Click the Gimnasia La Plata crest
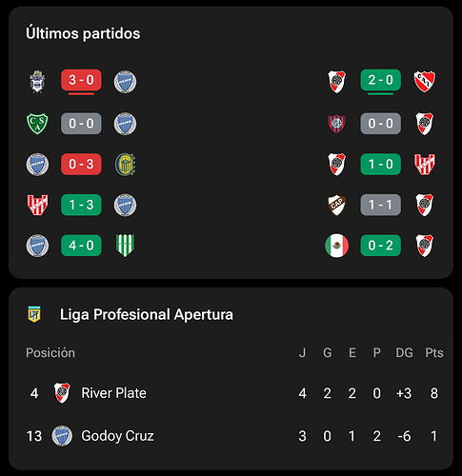 (x=37, y=82)
